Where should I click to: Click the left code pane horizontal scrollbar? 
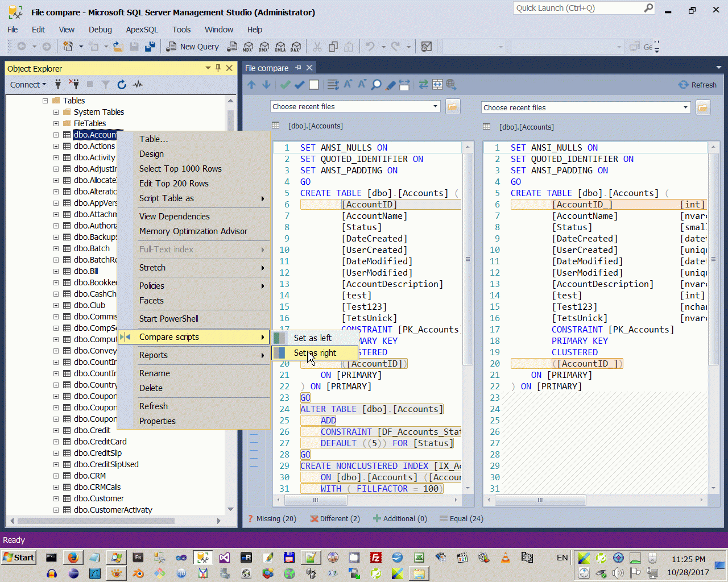315,500
